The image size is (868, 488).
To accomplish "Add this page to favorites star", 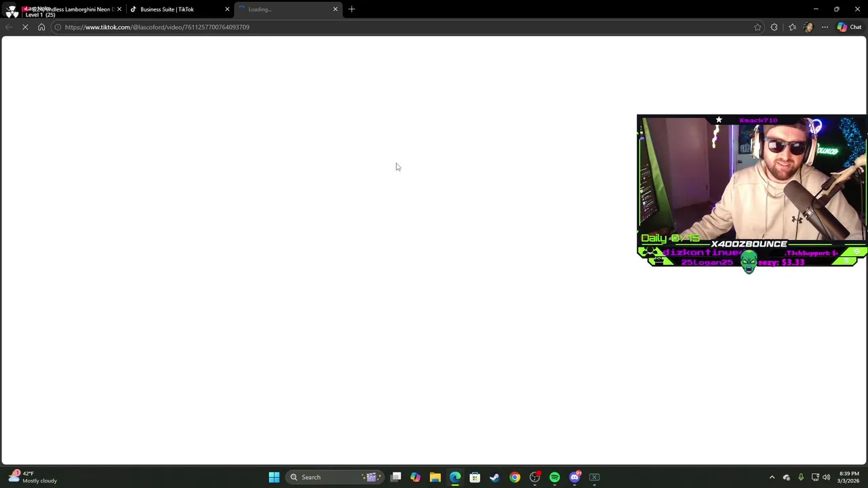I will [x=757, y=27].
